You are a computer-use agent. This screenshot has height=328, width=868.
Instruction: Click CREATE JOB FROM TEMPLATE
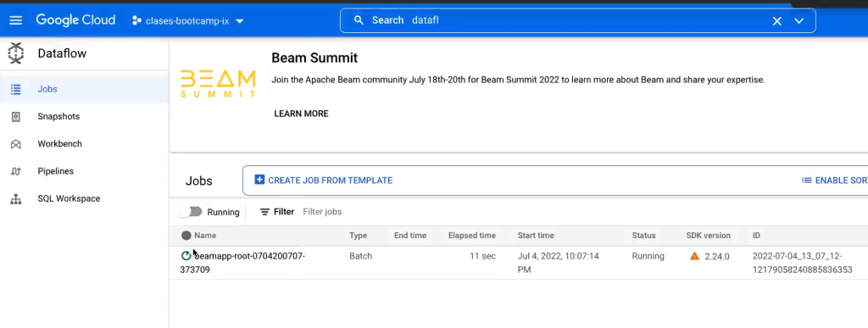(323, 181)
